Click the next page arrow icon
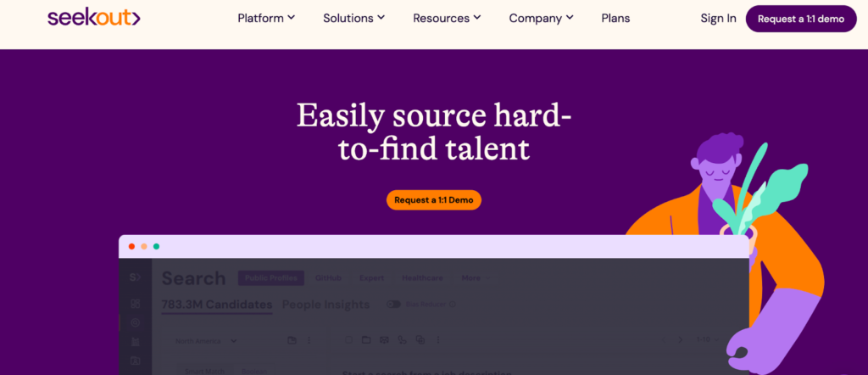 [681, 340]
